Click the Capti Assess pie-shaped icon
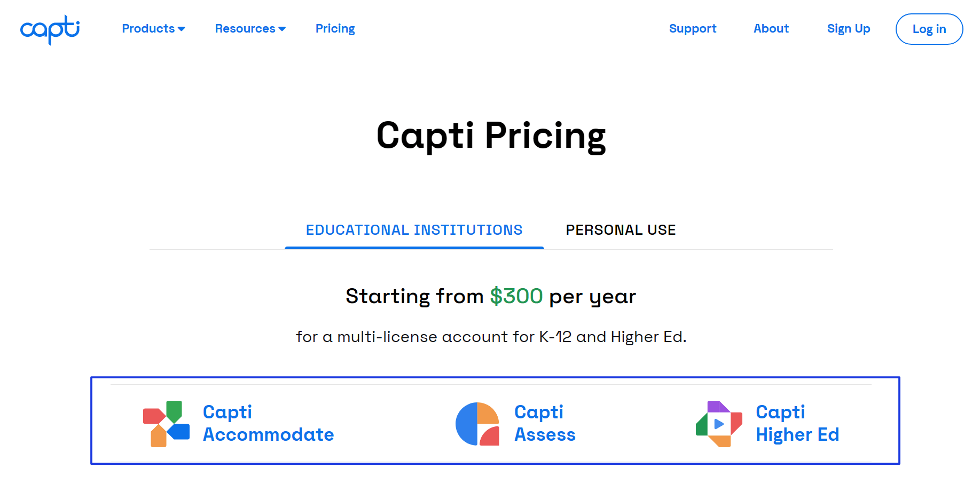The image size is (980, 484). 477,424
